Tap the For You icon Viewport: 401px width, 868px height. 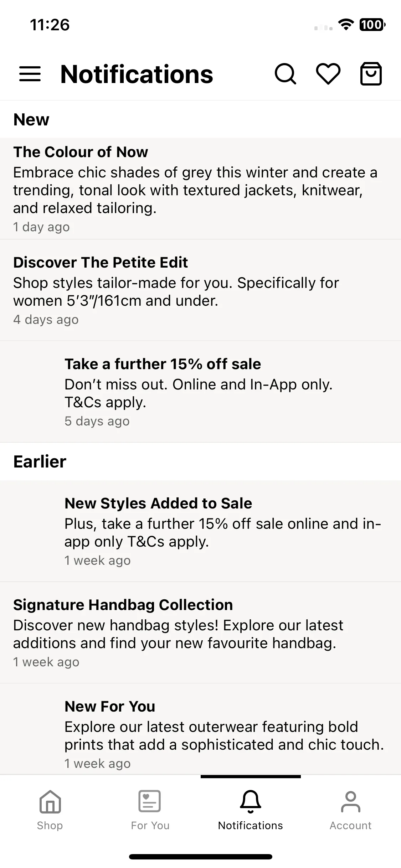tap(150, 801)
